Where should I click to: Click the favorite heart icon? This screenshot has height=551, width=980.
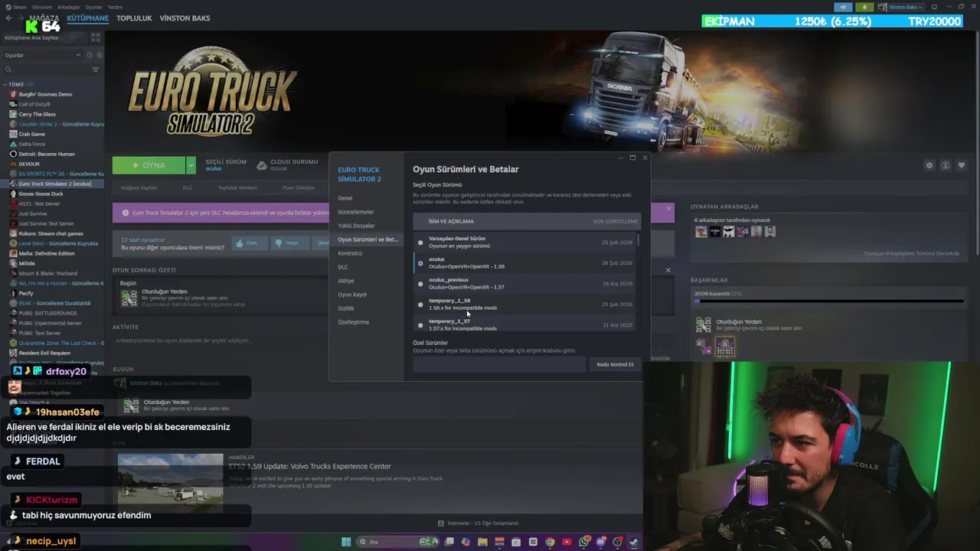pyautogui.click(x=962, y=165)
